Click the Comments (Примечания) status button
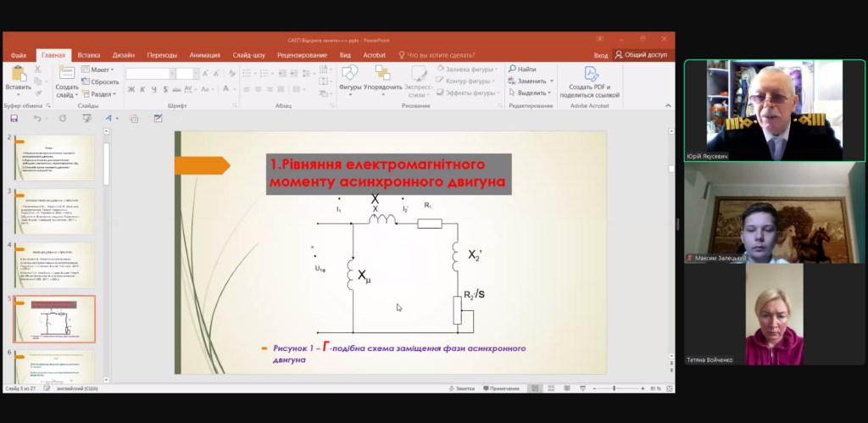This screenshot has height=423, width=868. click(x=501, y=389)
